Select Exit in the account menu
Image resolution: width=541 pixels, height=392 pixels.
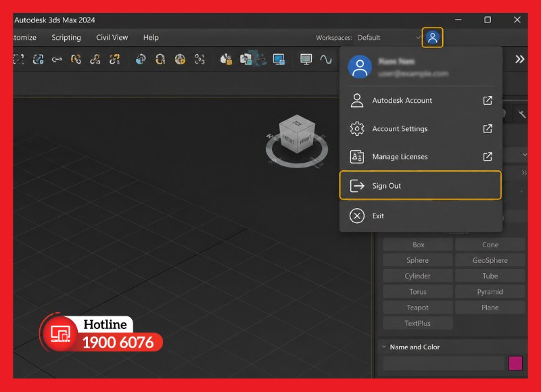[x=420, y=216]
